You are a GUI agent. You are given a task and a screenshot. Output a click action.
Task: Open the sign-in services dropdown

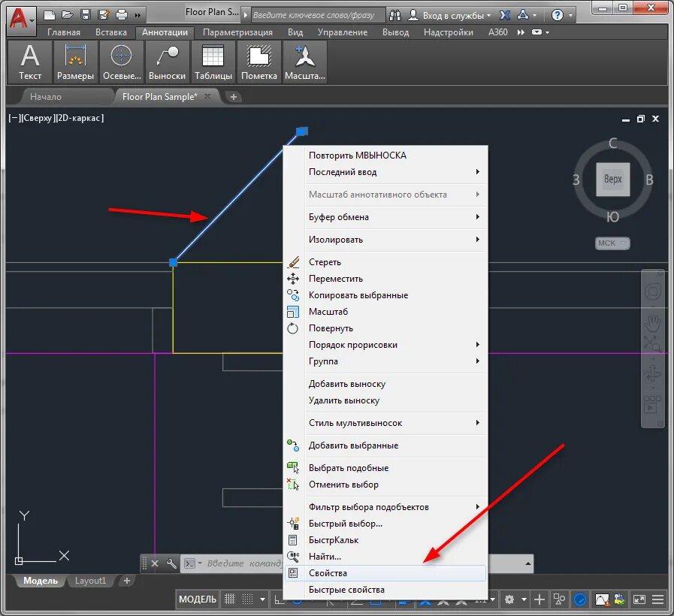[x=449, y=16]
